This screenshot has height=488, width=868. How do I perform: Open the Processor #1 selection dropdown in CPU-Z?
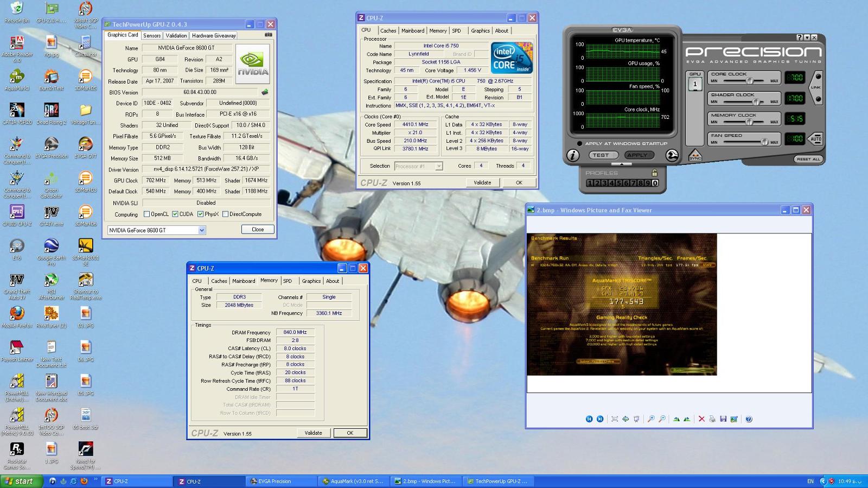(439, 166)
